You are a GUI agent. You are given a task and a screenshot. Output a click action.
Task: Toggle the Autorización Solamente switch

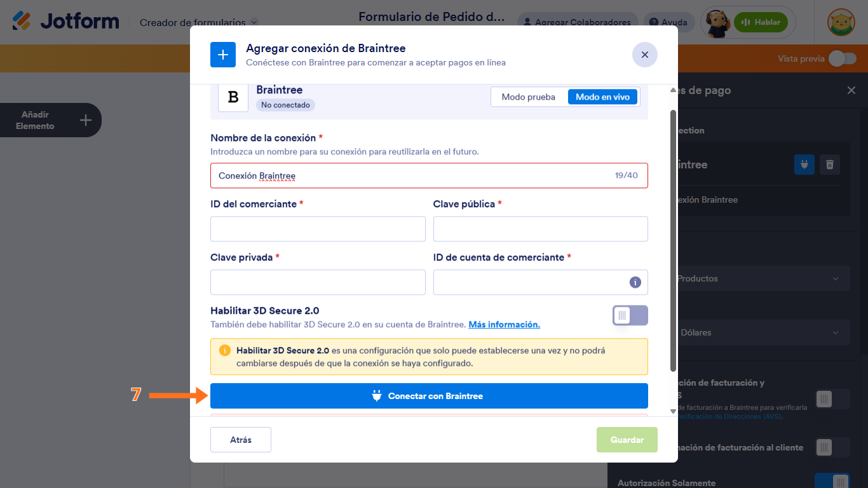(x=832, y=481)
